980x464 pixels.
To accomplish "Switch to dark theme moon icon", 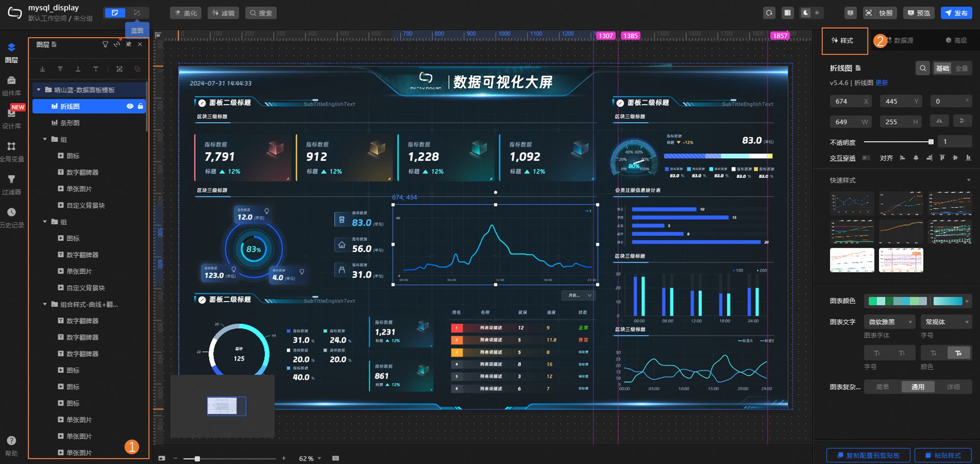I will tap(806, 13).
